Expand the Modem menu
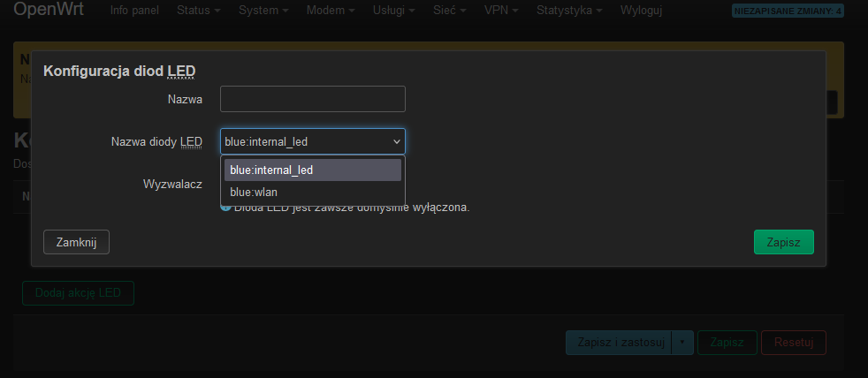The width and height of the screenshot is (868, 378). coord(331,11)
